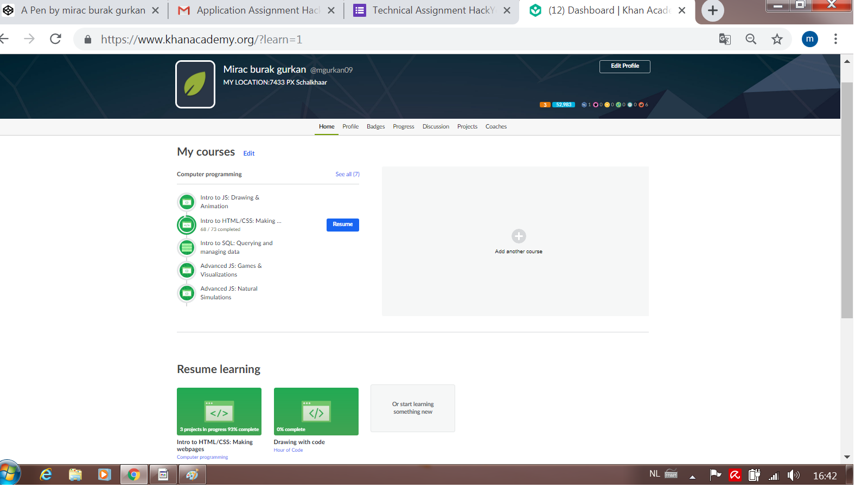Click the orange streak badge showing 3
This screenshot has width=868, height=488.
pyautogui.click(x=545, y=105)
